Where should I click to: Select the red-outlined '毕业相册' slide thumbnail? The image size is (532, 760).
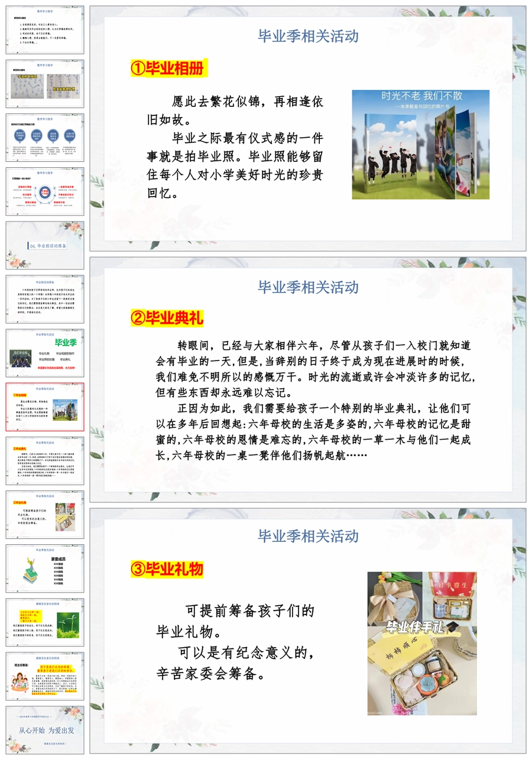[x=45, y=407]
